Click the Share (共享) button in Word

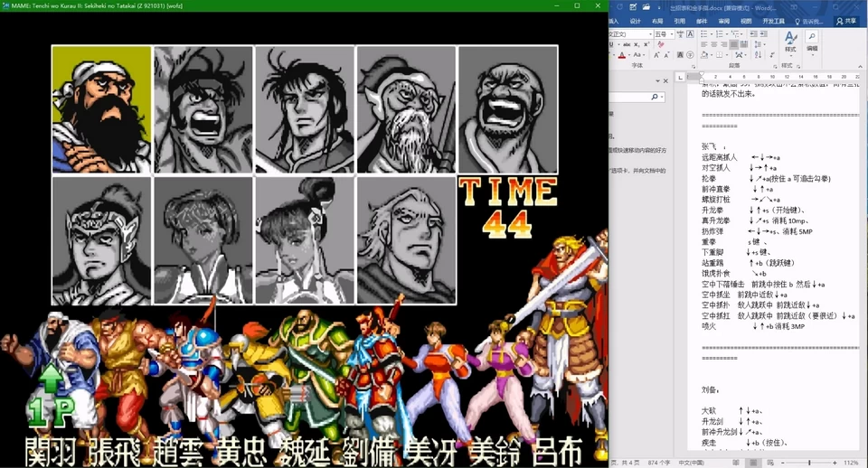[846, 21]
